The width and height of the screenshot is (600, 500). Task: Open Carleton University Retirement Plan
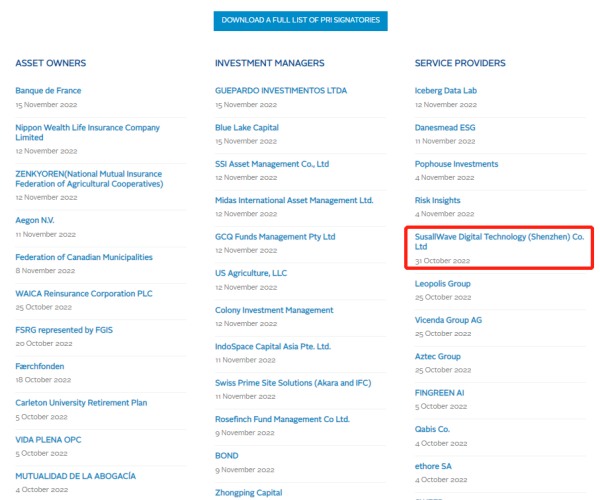(x=81, y=403)
